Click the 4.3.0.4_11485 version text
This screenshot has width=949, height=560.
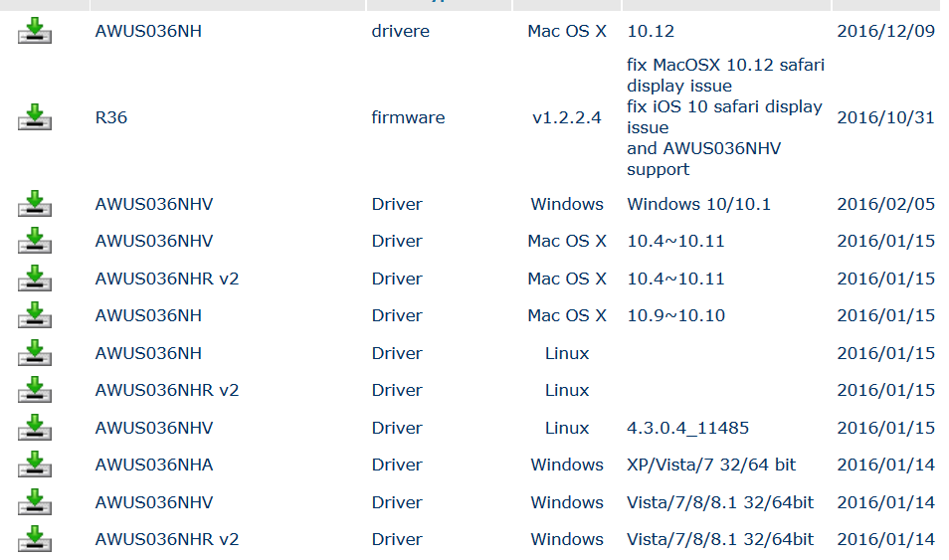(x=687, y=428)
